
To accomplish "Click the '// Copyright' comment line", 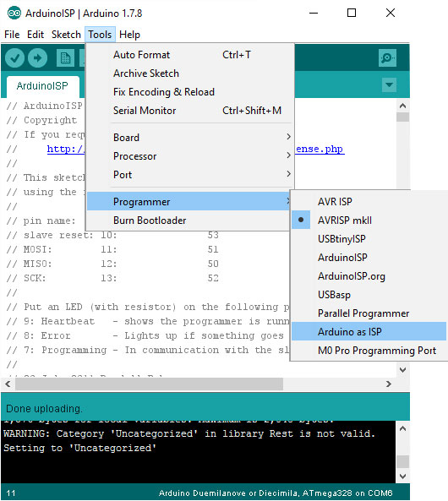I will [41, 120].
